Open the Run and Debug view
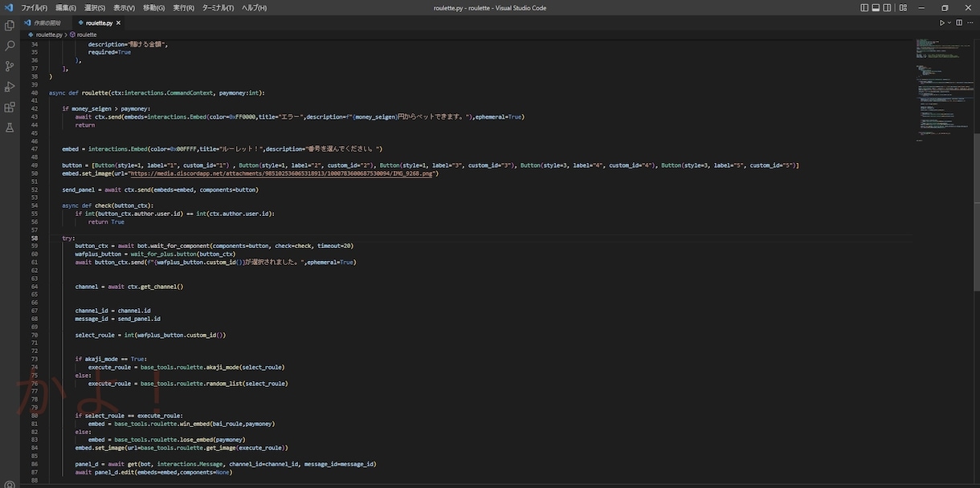 coord(10,87)
